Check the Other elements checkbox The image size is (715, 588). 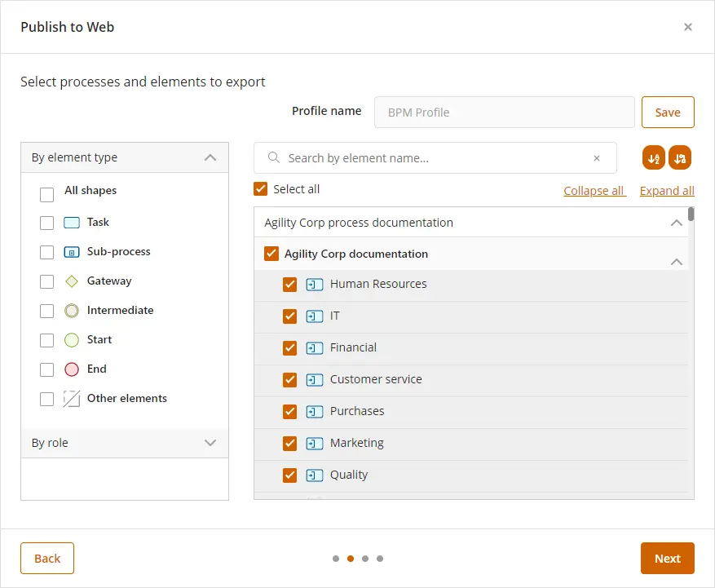point(46,399)
